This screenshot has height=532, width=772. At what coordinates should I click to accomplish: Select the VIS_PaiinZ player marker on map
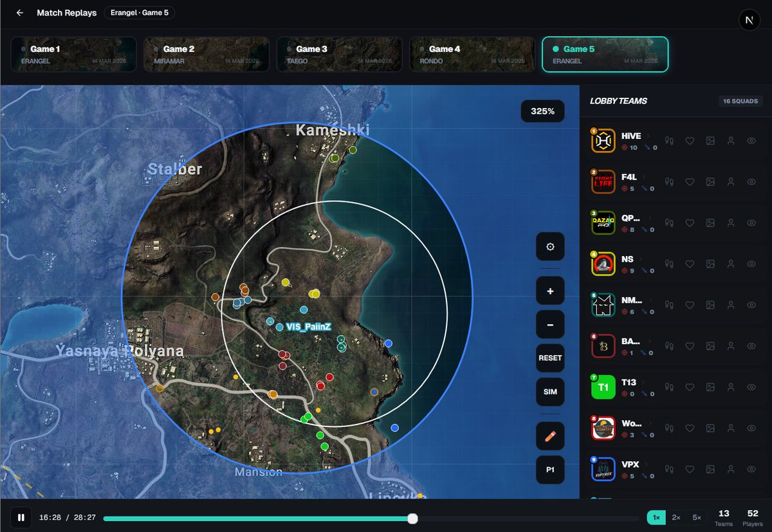(279, 327)
